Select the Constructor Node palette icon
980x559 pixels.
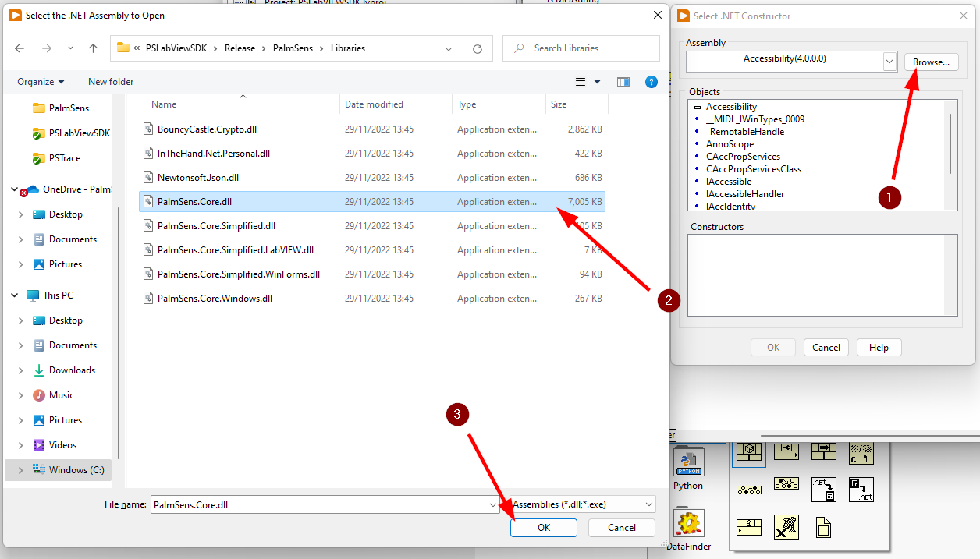pyautogui.click(x=749, y=451)
